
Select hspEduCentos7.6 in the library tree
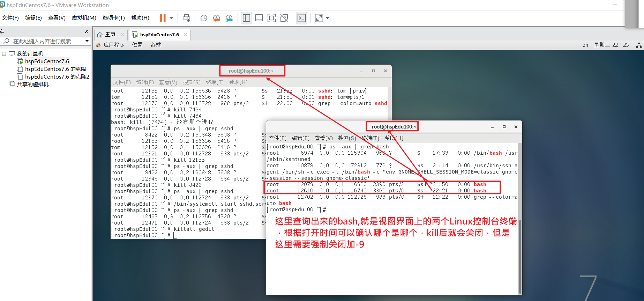(47, 61)
